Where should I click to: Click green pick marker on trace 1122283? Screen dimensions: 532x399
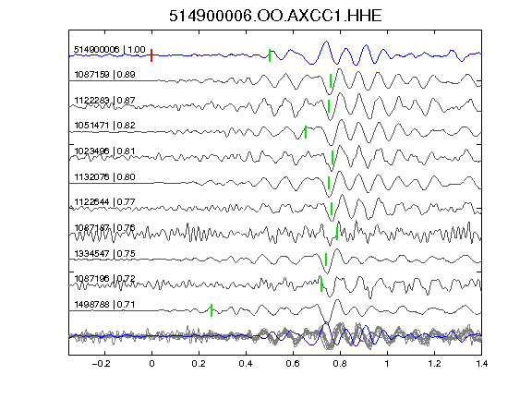point(329,106)
